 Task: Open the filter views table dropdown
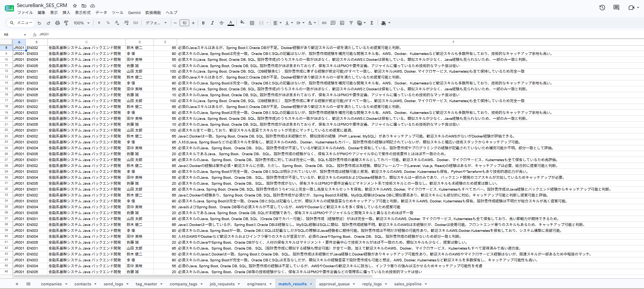(x=361, y=23)
